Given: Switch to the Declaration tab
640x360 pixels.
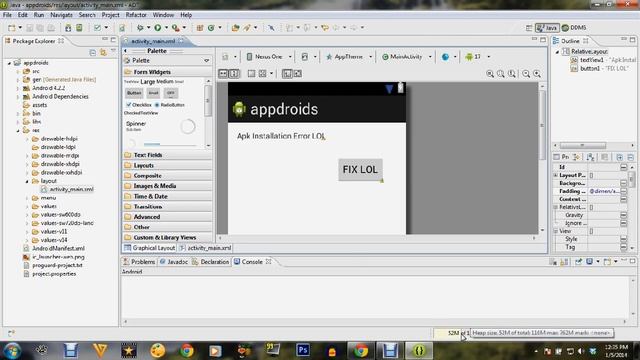Looking at the screenshot, I should (211, 262).
